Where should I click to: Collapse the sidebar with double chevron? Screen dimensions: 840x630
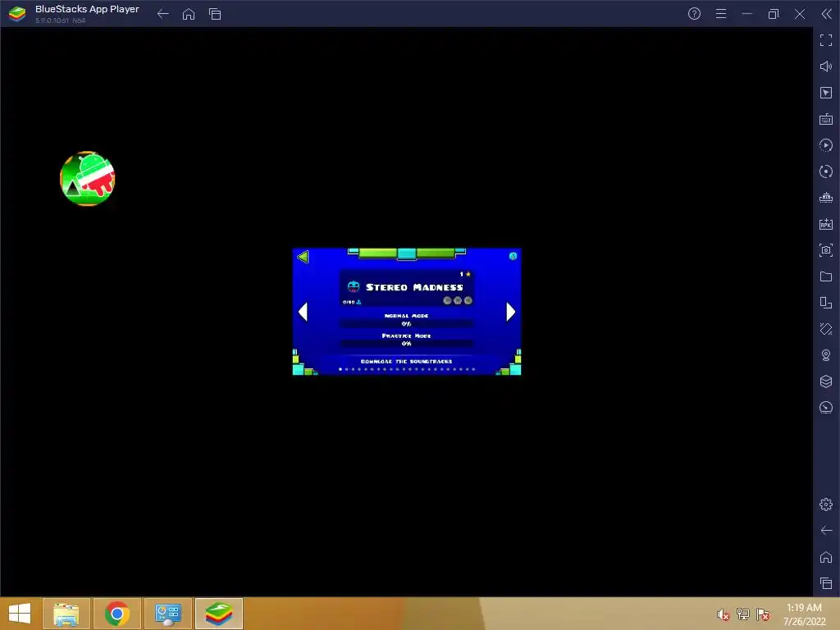click(826, 14)
